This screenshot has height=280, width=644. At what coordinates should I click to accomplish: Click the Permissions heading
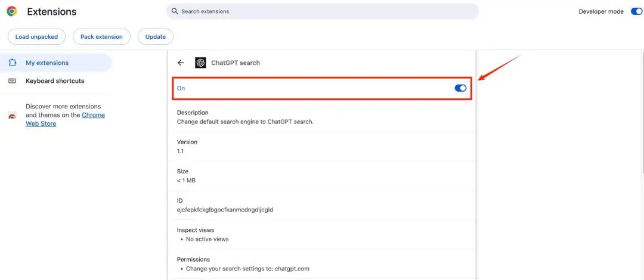(x=193, y=260)
